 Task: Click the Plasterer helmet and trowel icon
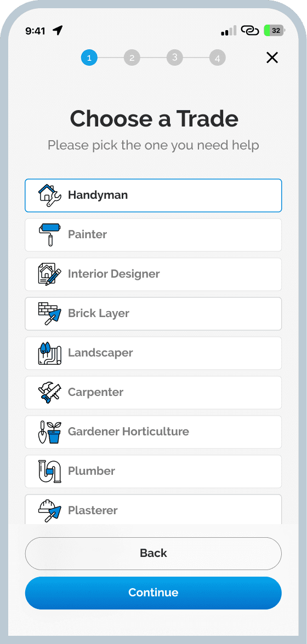click(50, 510)
